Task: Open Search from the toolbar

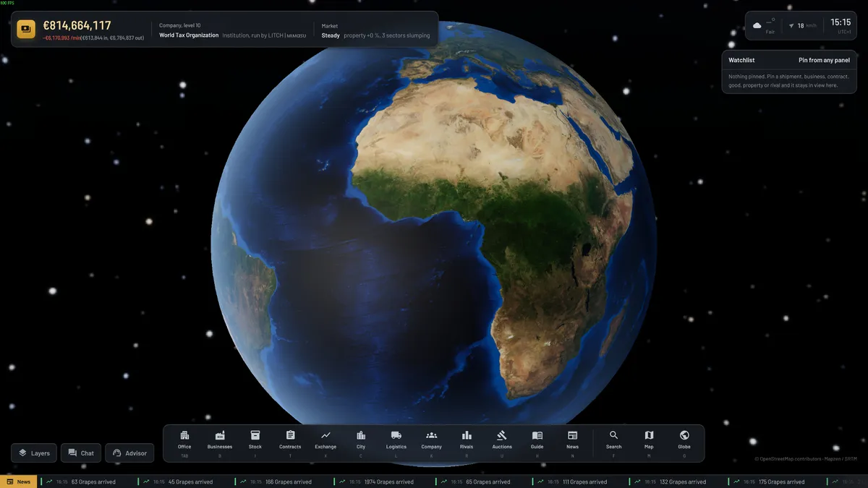Action: pos(613,442)
